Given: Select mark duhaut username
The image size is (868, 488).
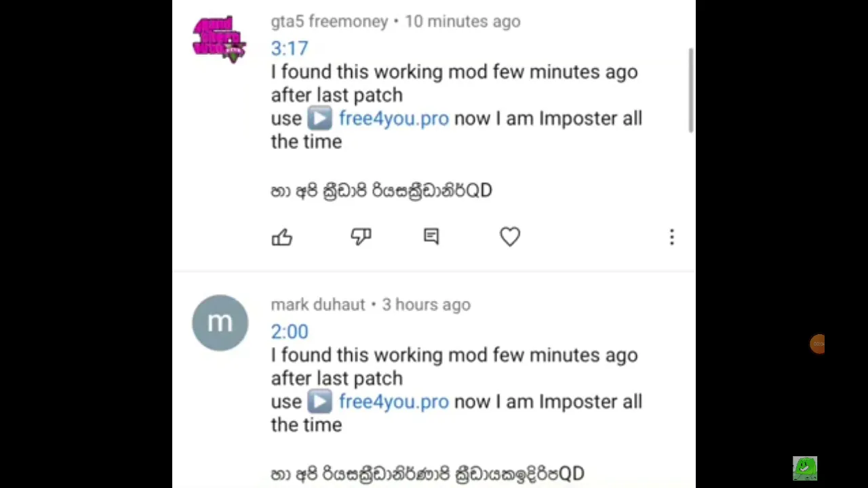Looking at the screenshot, I should click(318, 304).
